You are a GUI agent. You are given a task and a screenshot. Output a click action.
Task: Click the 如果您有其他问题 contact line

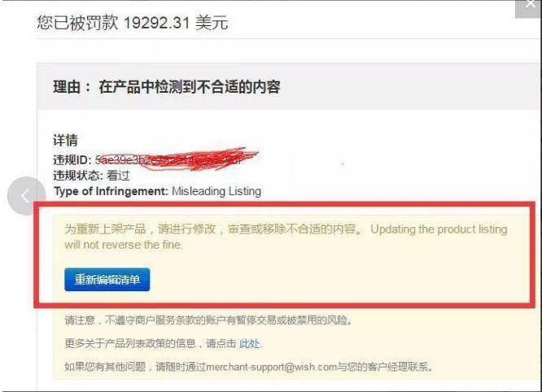point(249,367)
